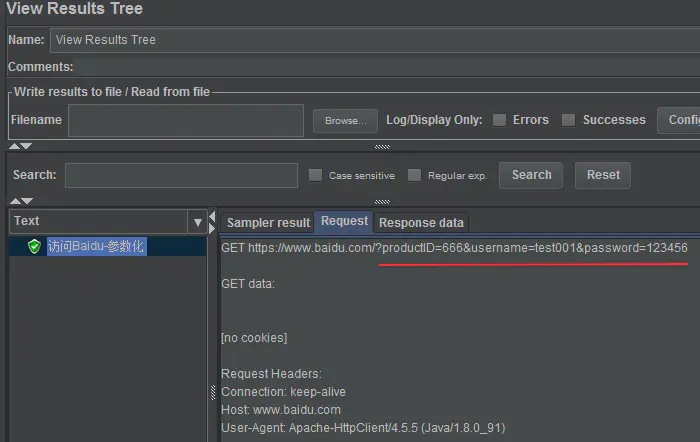Check the Successes only checkbox
700x442 pixels.
point(568,120)
